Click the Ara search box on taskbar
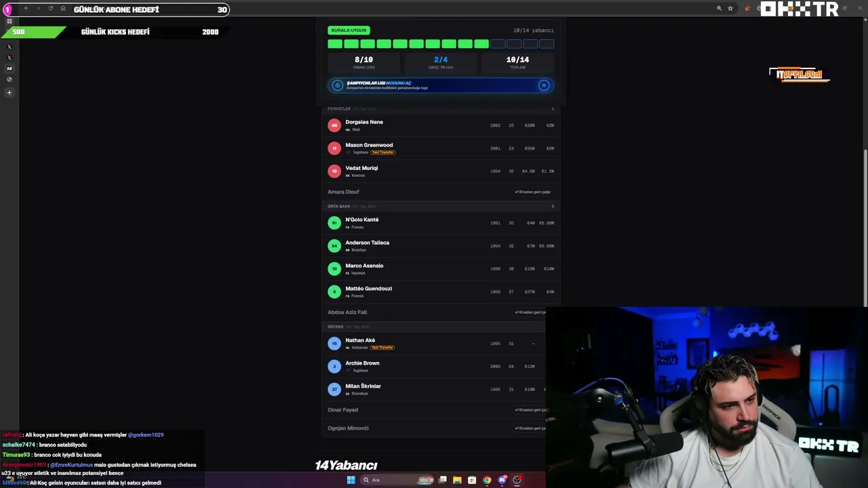This screenshot has height=488, width=868. pyautogui.click(x=397, y=480)
